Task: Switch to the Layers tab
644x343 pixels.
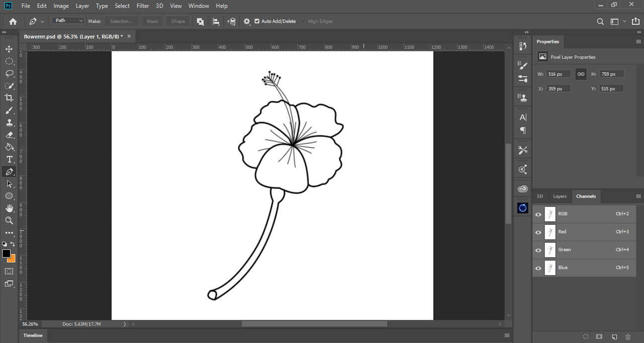Action: 559,196
